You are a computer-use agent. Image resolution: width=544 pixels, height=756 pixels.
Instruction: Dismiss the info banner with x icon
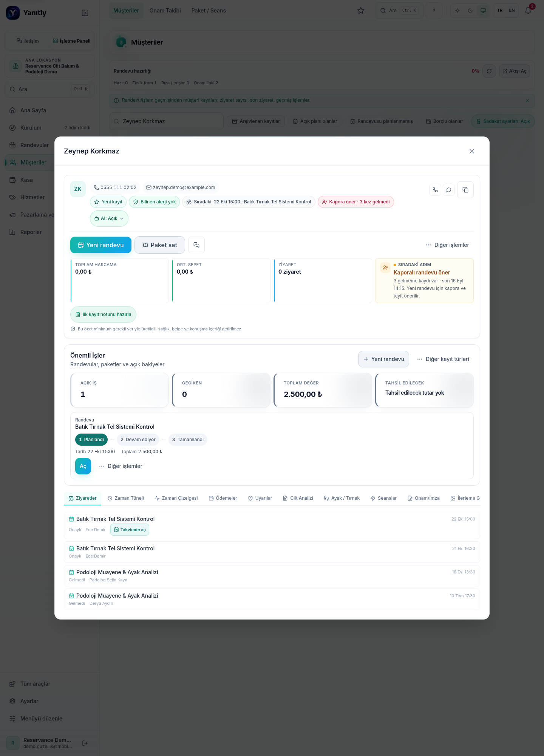pos(527,101)
